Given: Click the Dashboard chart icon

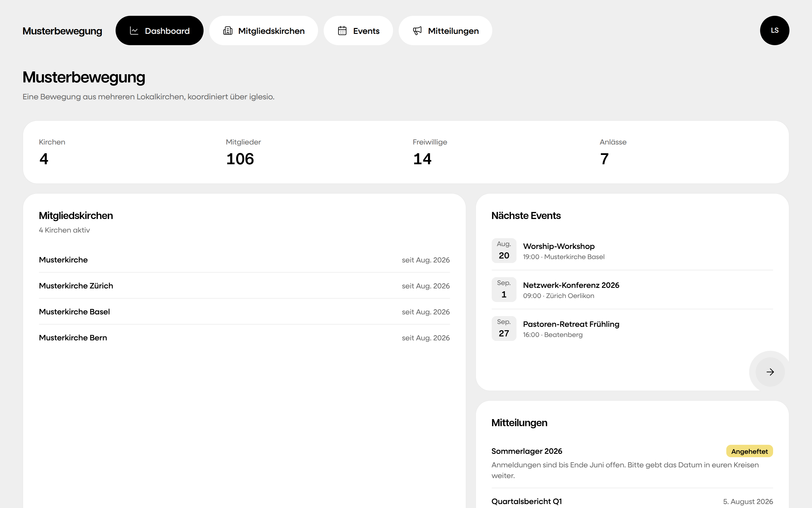Looking at the screenshot, I should pyautogui.click(x=134, y=31).
